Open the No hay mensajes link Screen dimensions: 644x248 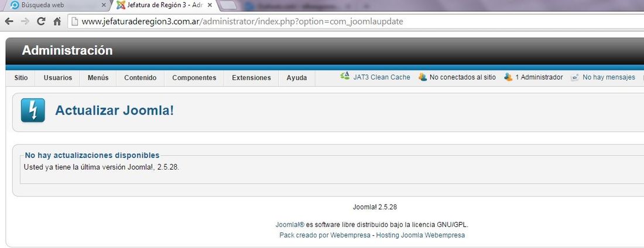click(609, 77)
